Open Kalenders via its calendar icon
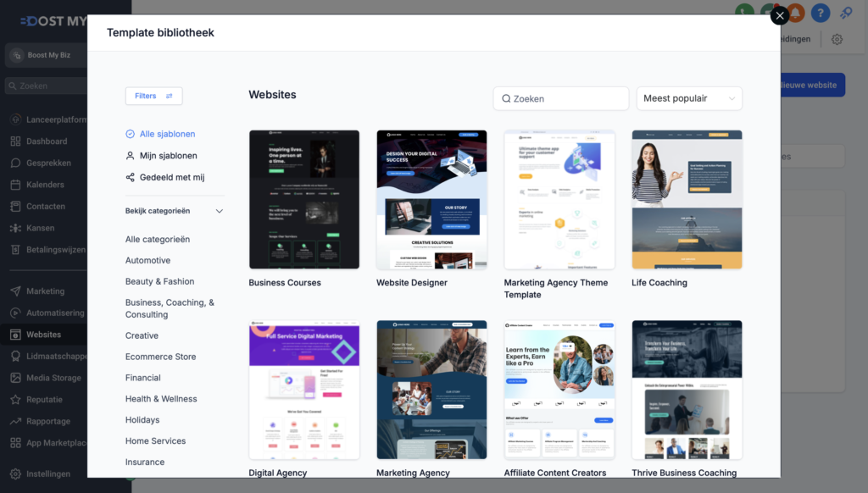This screenshot has height=493, width=868. 15,185
